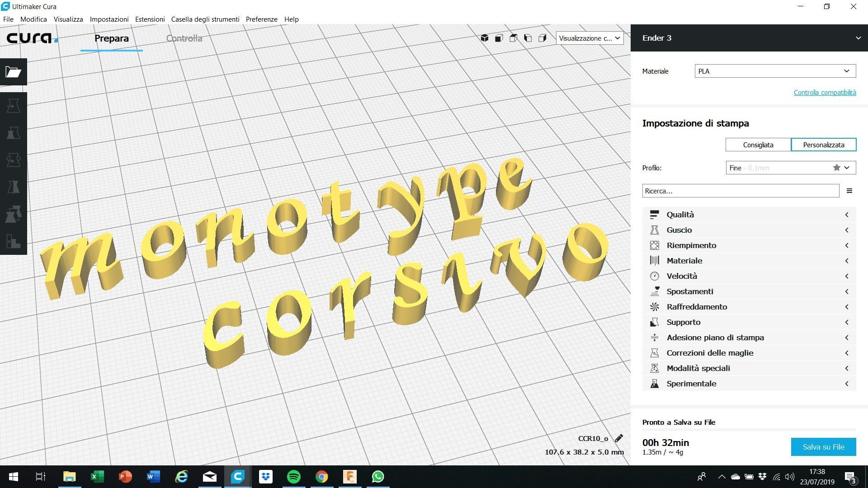The height and width of the screenshot is (488, 868).
Task: Open settings visibility hamburger menu
Action: [849, 191]
